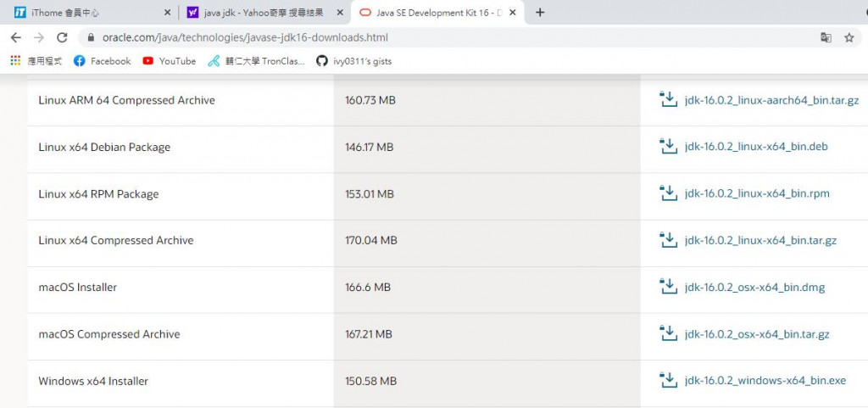Screen dimensions: 868x408
Task: Download jdk-16.0.2_osx-x64_bin.dmg
Action: click(754, 288)
